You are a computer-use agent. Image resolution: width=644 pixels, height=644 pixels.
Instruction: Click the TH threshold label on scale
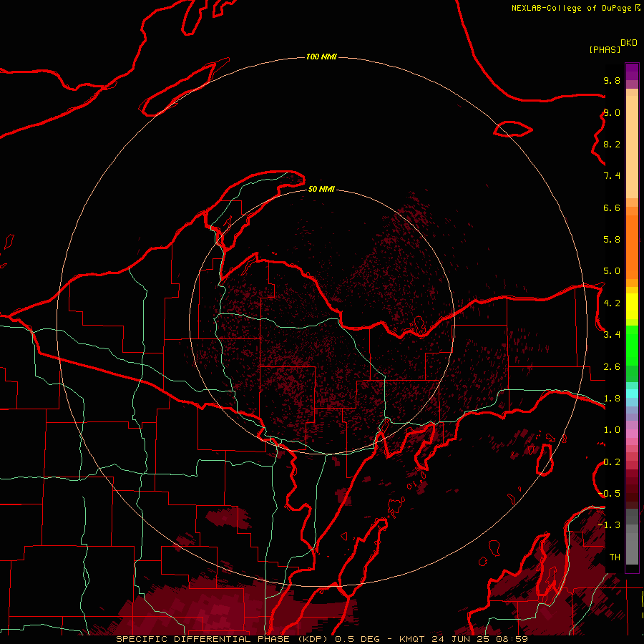[x=615, y=557]
